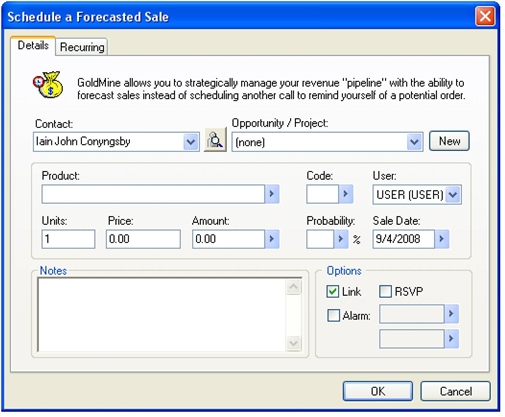Open the Sale Date calendar arrow
The height and width of the screenshot is (417, 505).
click(x=442, y=239)
